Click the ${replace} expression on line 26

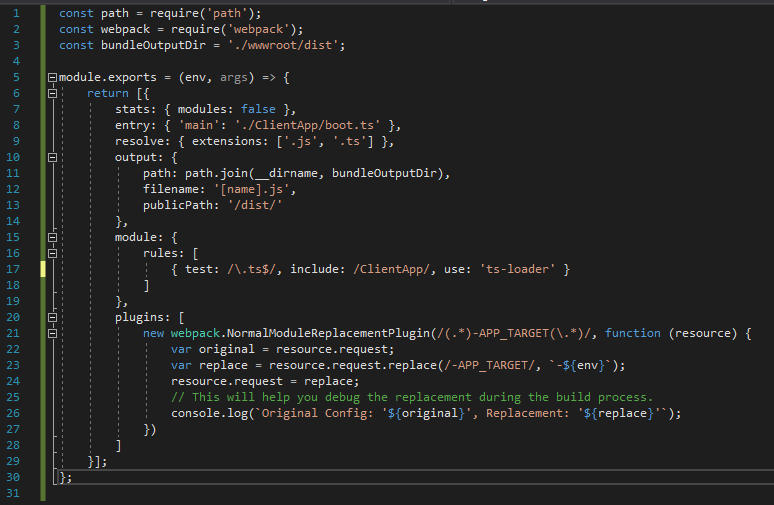(619, 413)
